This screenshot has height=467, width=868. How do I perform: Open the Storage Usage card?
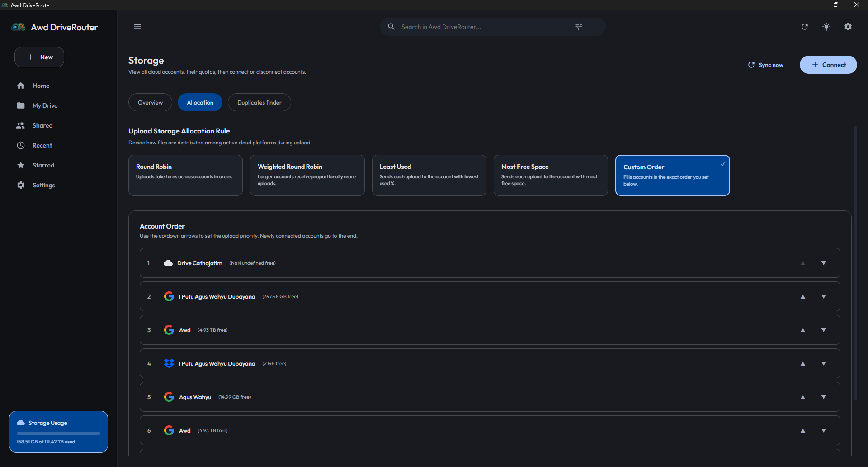pyautogui.click(x=58, y=432)
